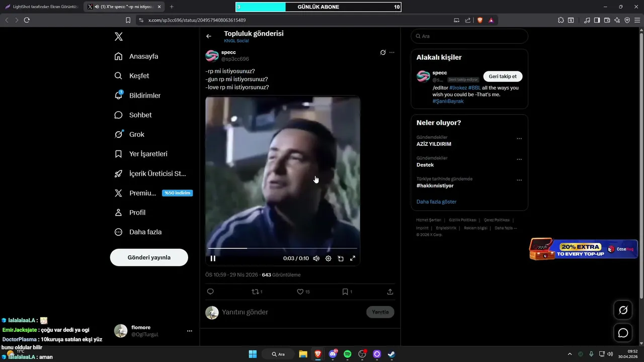This screenshot has height=362, width=644.
Task: Open the three-dot menu on specc's post
Action: [392, 52]
